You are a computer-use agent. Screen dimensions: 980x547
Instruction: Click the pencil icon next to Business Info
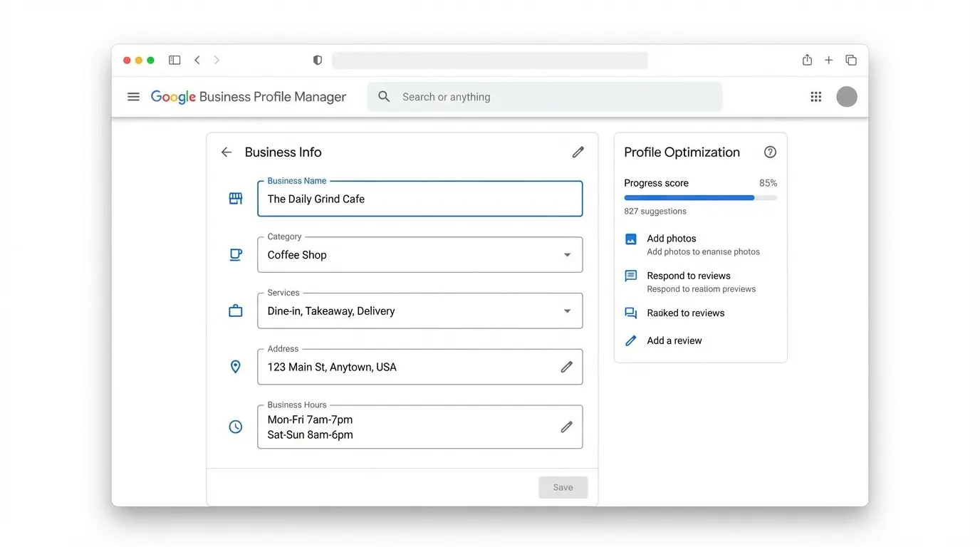(x=578, y=152)
